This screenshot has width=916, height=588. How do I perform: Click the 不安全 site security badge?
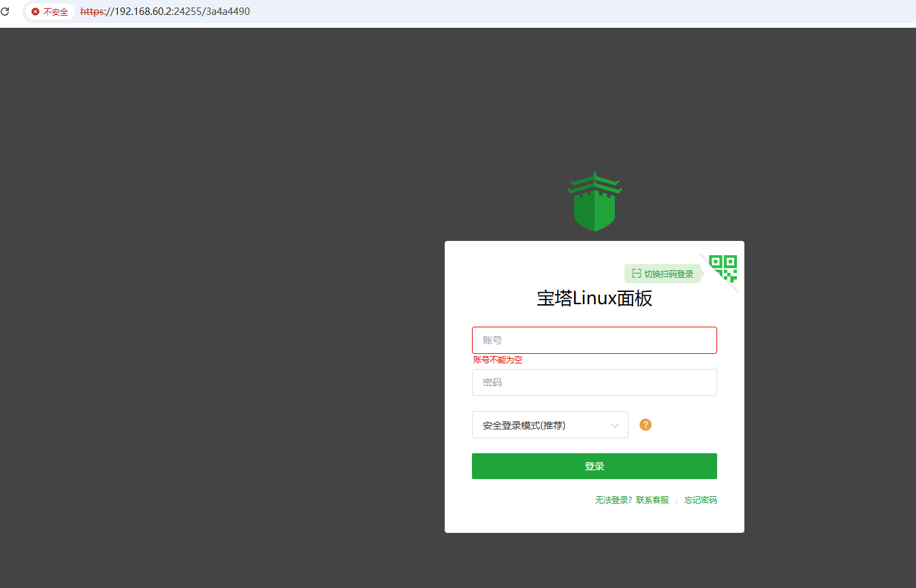click(50, 12)
